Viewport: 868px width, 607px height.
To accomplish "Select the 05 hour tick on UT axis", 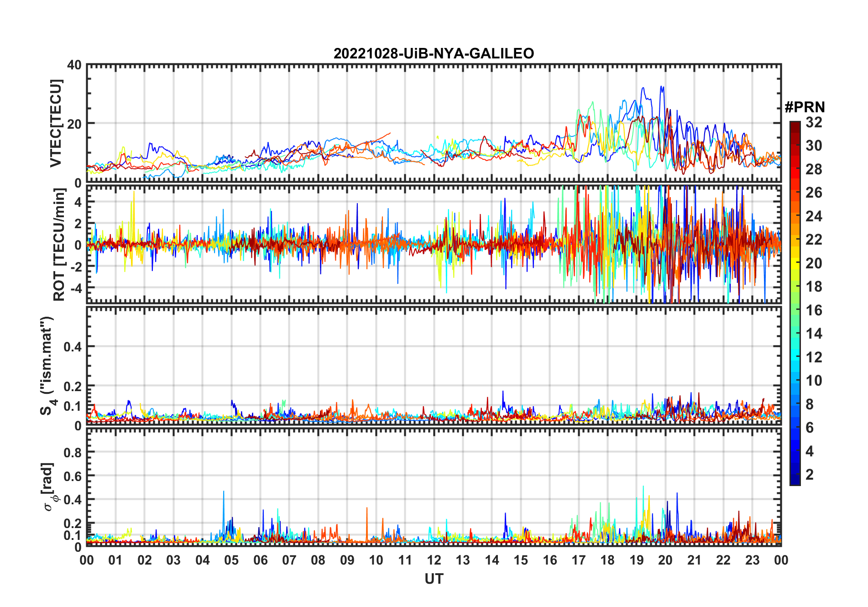I will tap(231, 560).
